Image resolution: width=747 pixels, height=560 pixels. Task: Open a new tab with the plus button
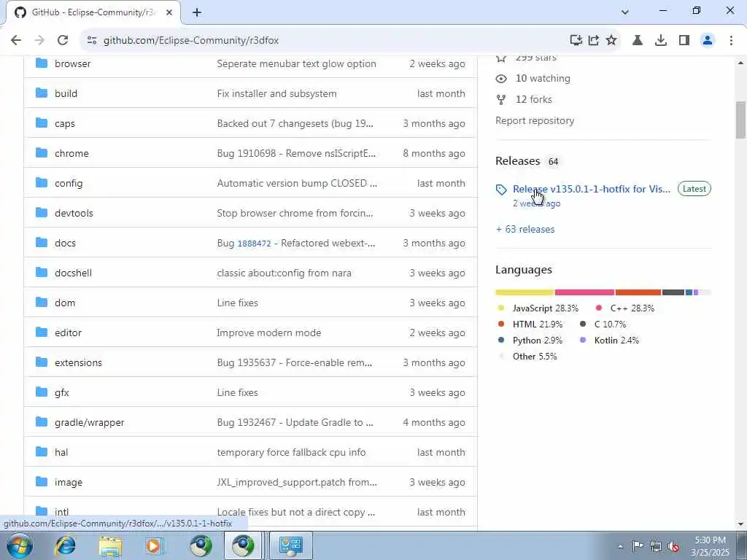197,13
